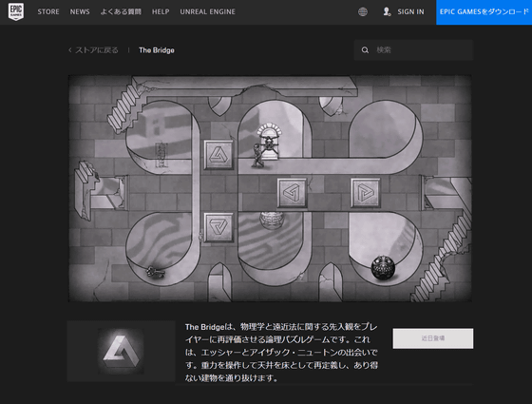The width and height of the screenshot is (532, 404).
Task: Click The Bridge triangle logo thumbnail
Action: point(121,351)
